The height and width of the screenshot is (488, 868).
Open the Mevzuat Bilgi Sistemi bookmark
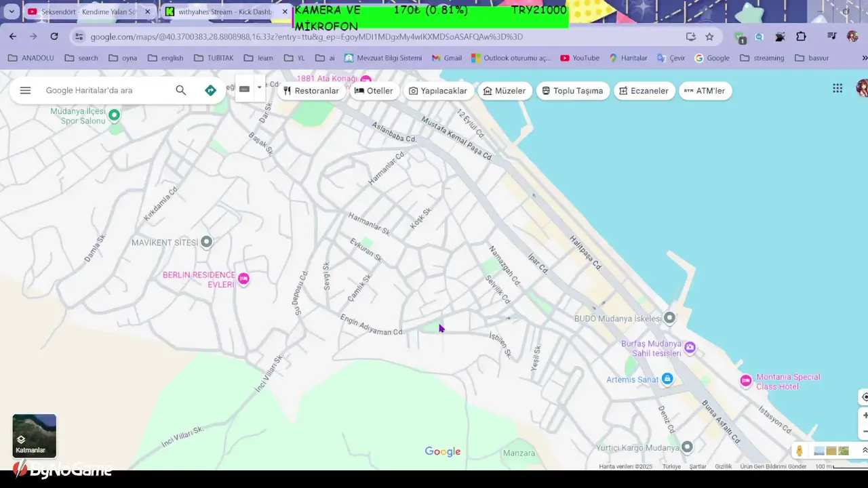click(x=383, y=58)
